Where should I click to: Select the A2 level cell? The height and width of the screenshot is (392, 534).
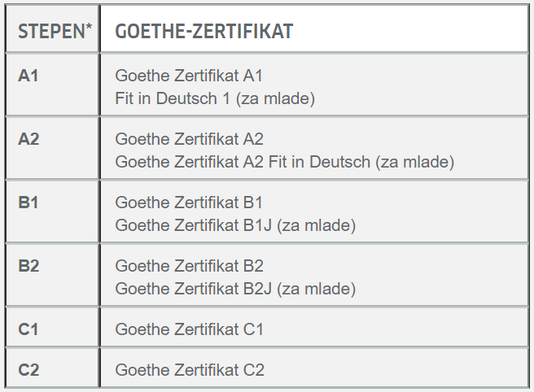tap(52, 148)
